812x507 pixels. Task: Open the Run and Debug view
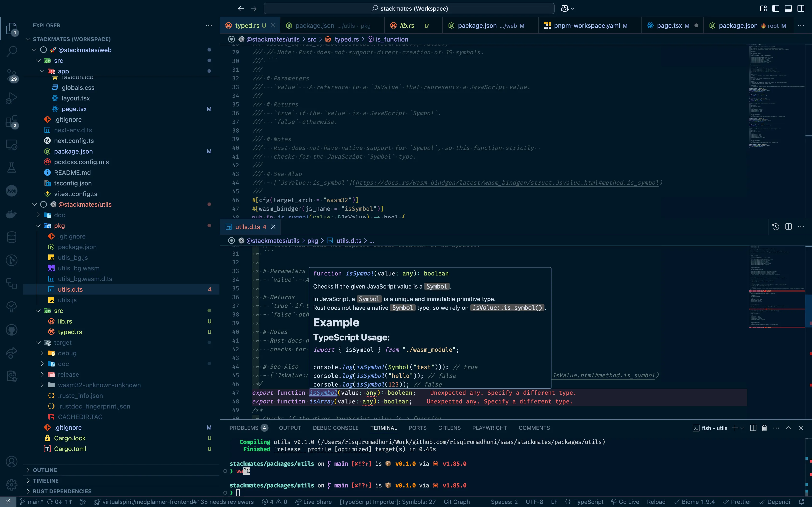point(12,98)
